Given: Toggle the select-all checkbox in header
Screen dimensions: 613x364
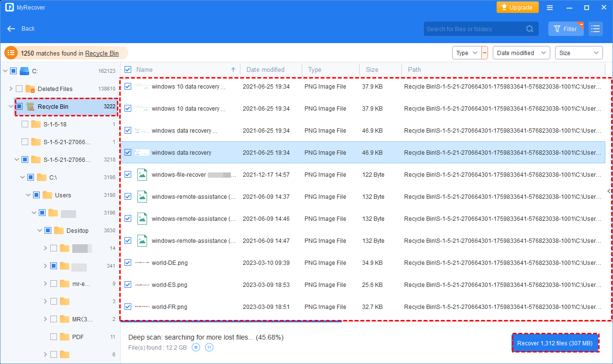Looking at the screenshot, I should (128, 69).
